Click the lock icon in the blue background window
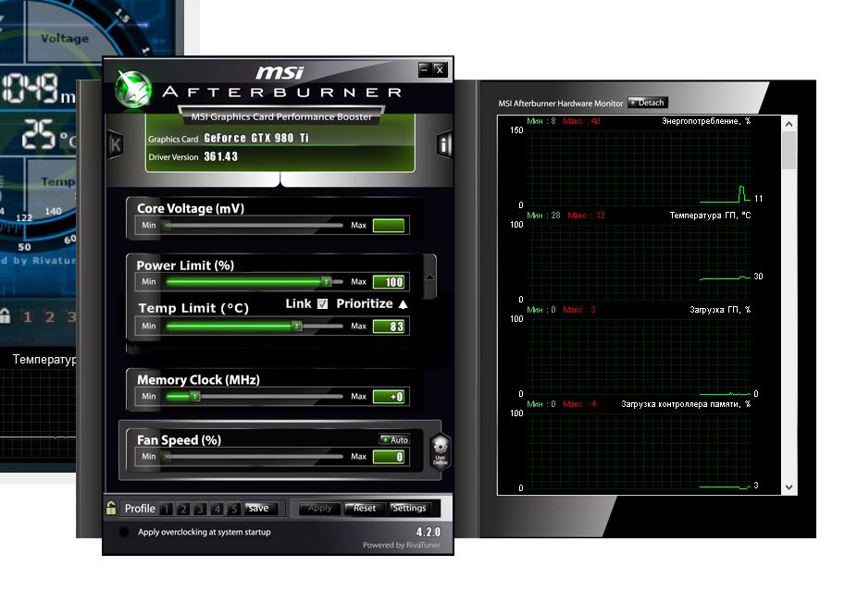This screenshot has height=616, width=845. [6, 316]
